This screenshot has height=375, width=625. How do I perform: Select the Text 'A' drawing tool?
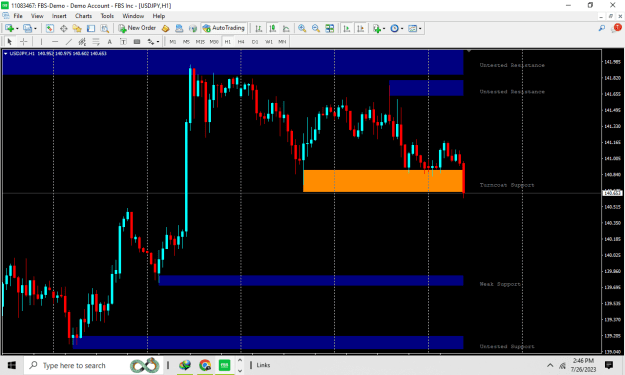(110, 41)
